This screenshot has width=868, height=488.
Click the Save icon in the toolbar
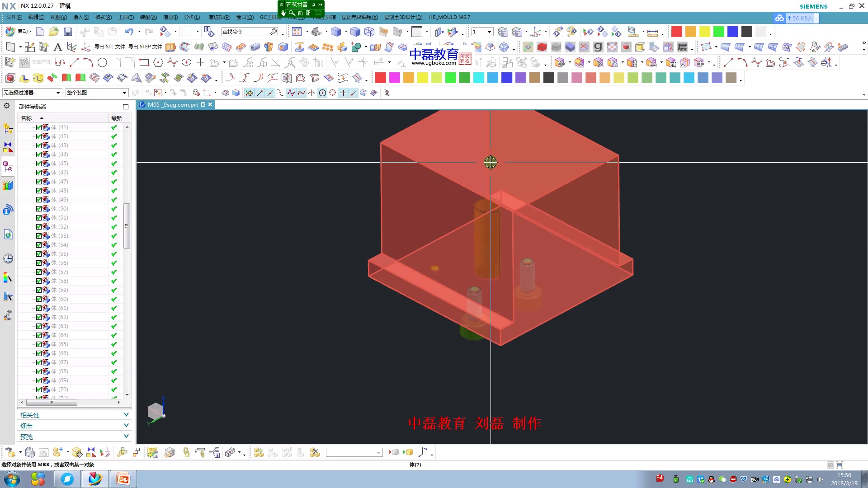click(68, 32)
